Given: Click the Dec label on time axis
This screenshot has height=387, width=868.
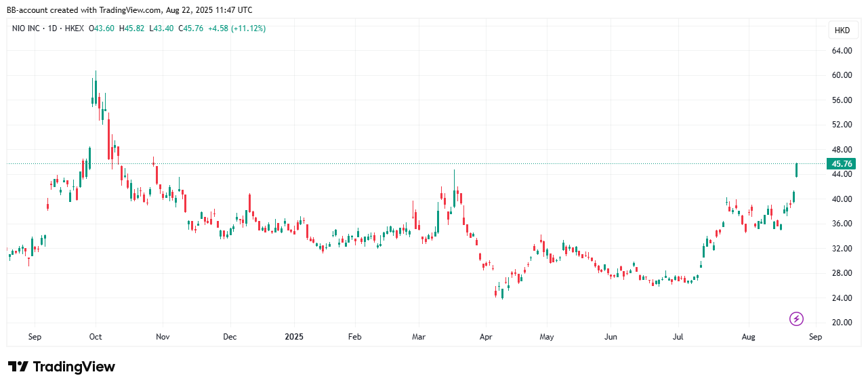Looking at the screenshot, I should pyautogui.click(x=230, y=337).
